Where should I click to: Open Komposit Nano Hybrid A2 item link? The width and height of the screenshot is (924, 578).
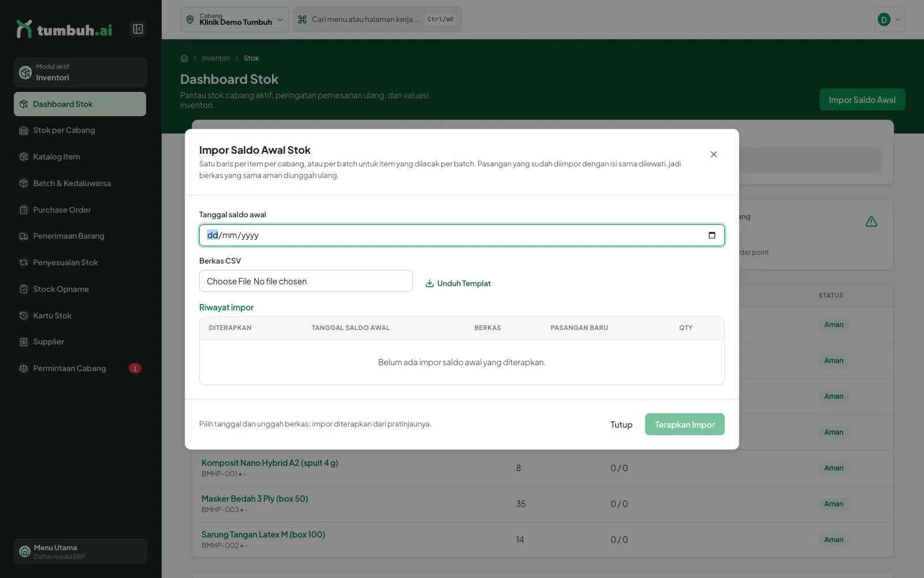point(270,463)
